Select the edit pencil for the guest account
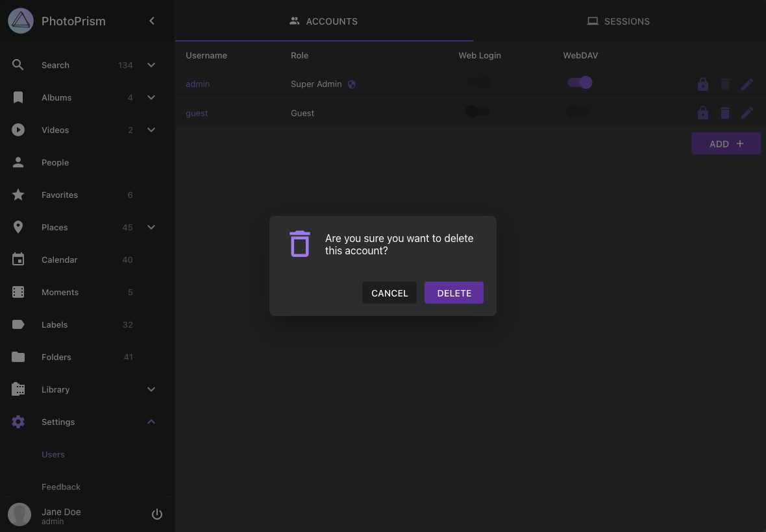 pos(747,112)
